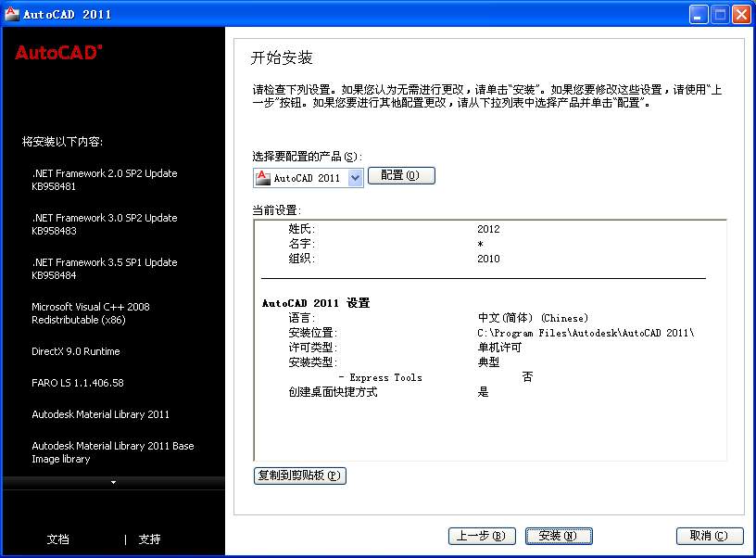Open the 支持 support link
This screenshot has width=756, height=558.
[149, 539]
